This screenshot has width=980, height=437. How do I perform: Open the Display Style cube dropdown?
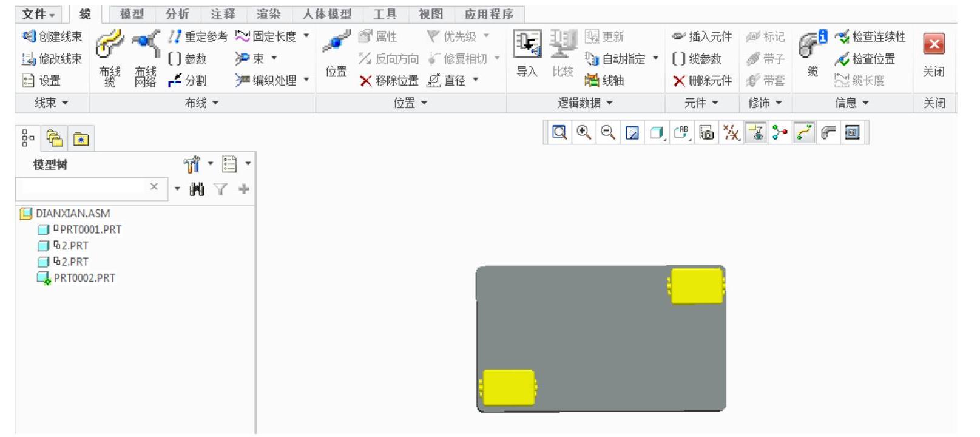coord(657,132)
